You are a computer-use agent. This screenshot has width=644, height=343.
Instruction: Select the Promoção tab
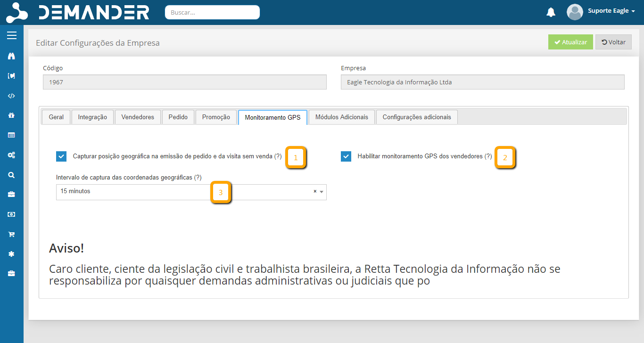(x=216, y=117)
